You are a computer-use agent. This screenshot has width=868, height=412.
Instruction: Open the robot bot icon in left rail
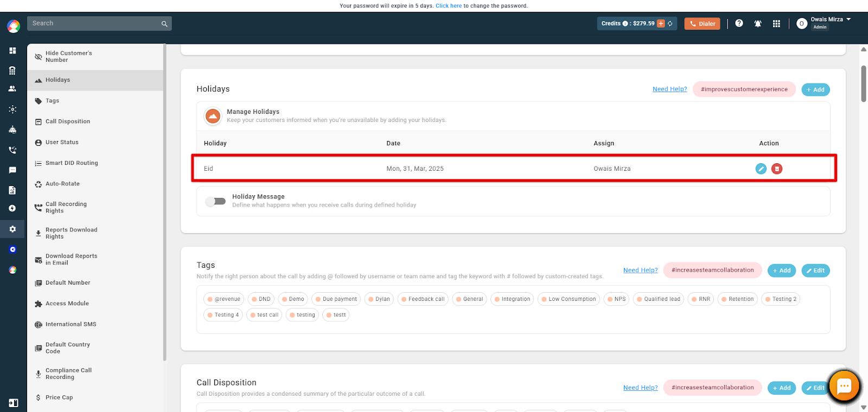(x=12, y=130)
